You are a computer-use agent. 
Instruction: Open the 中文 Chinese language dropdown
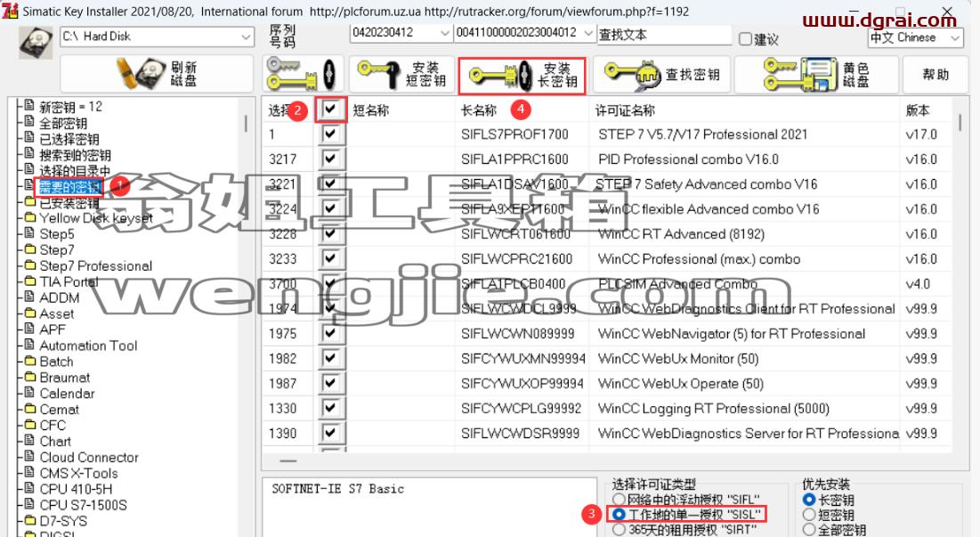point(954,38)
